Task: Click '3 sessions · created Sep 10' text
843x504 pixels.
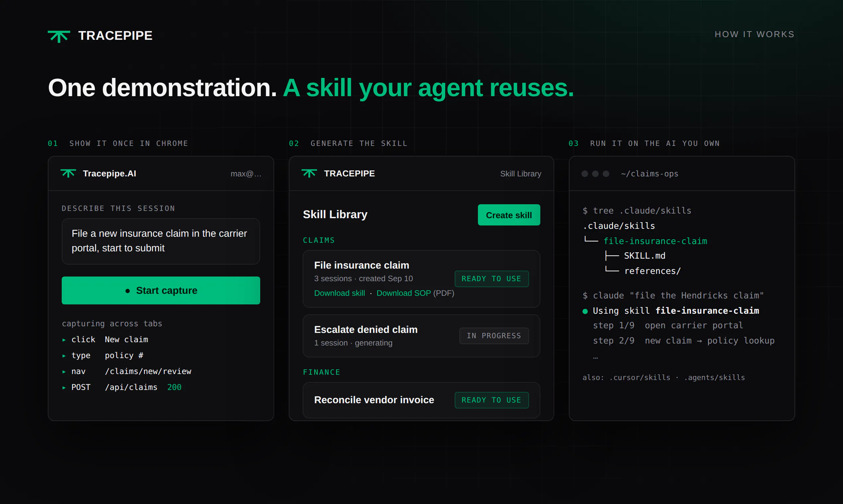Action: pos(363,279)
